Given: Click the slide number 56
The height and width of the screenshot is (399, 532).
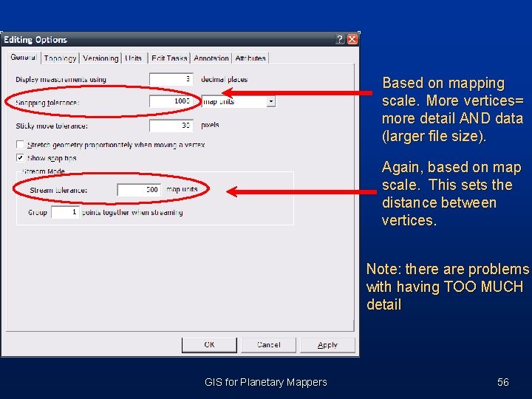Looking at the screenshot, I should click(x=503, y=382).
